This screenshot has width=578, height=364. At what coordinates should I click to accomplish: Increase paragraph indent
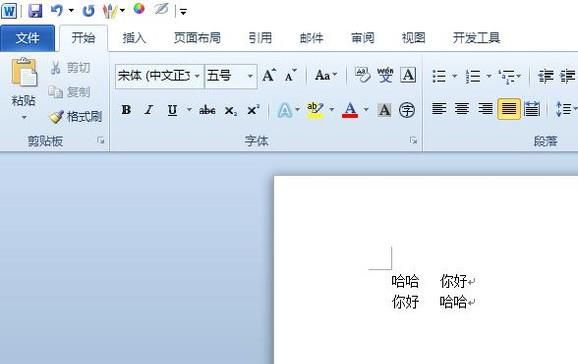[568, 76]
